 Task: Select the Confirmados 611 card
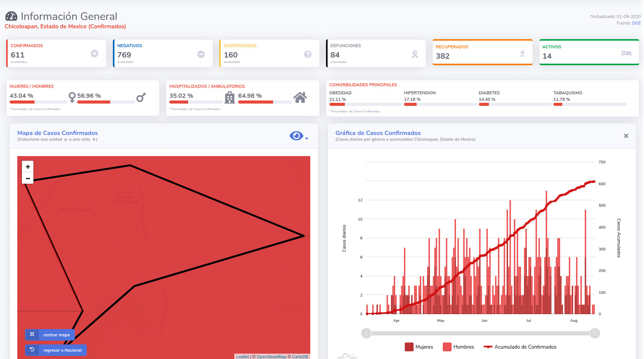[56, 53]
